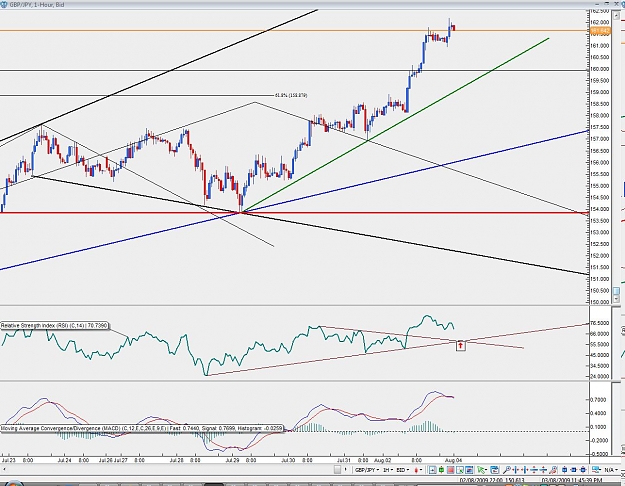The width and height of the screenshot is (625, 486).
Task: Click the add-indicator chart icon
Action: (469, 470)
